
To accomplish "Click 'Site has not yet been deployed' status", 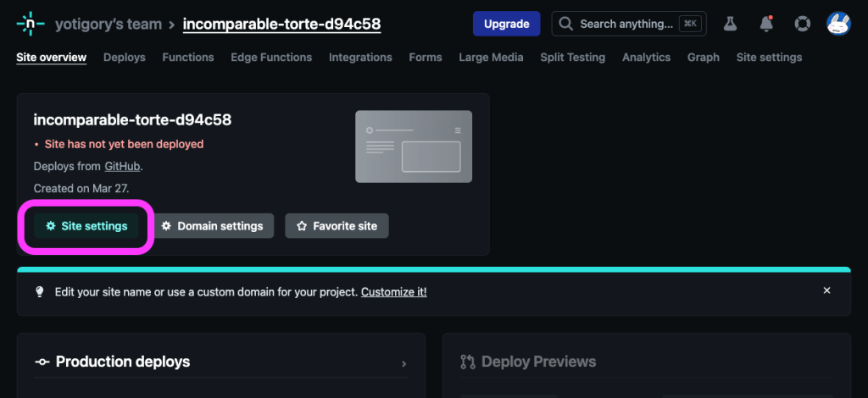I will coord(124,144).
